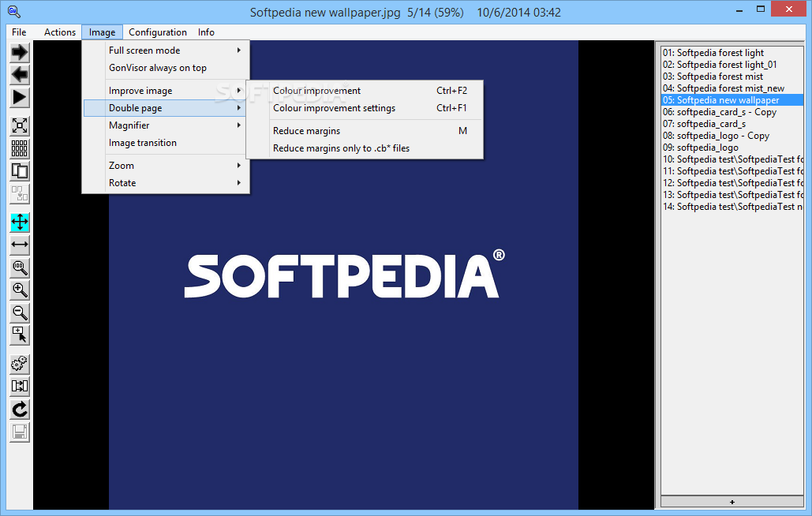This screenshot has width=812, height=516.
Task: Expand Zoom submenu
Action: [x=167, y=166]
